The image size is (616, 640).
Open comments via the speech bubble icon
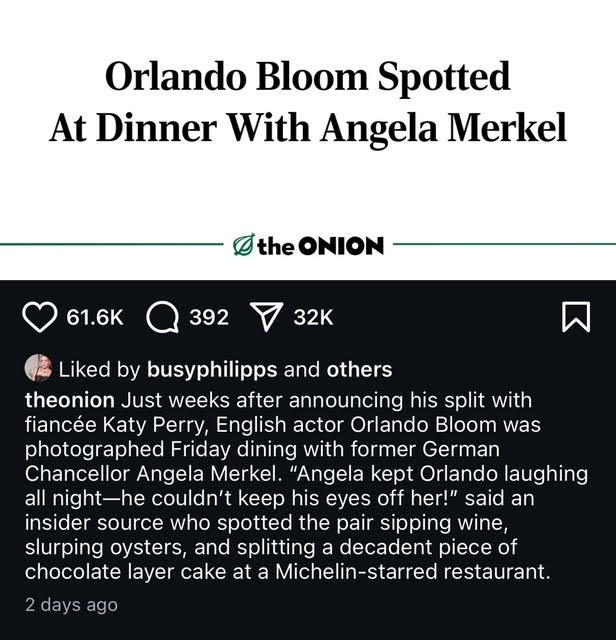click(161, 317)
